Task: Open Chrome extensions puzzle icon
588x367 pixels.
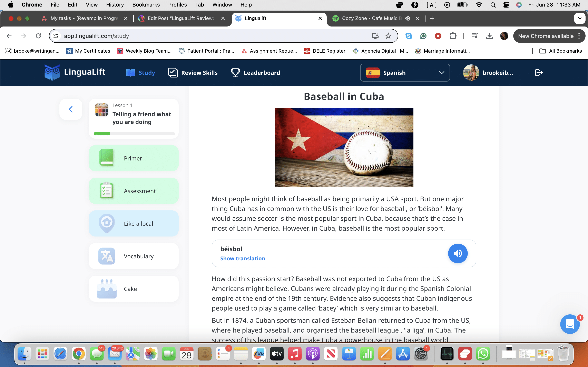Action: click(453, 36)
